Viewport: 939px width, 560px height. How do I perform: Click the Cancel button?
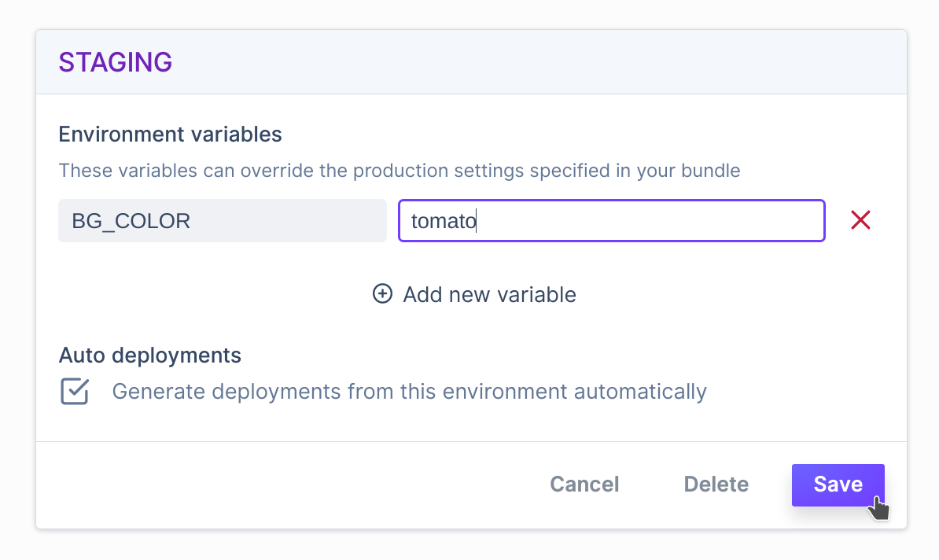point(584,484)
